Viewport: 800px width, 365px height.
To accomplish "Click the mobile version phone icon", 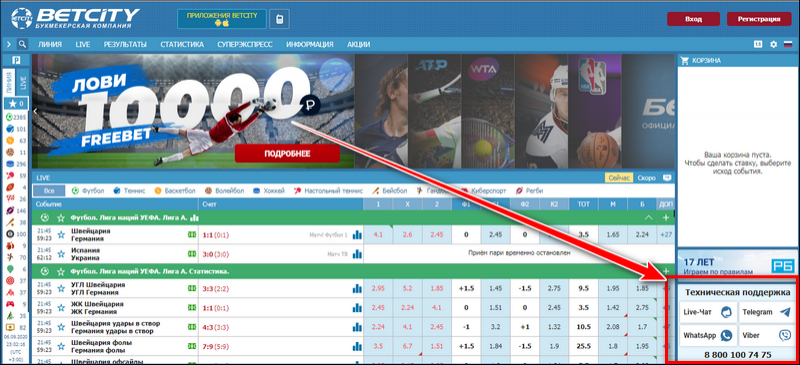I will point(279,19).
